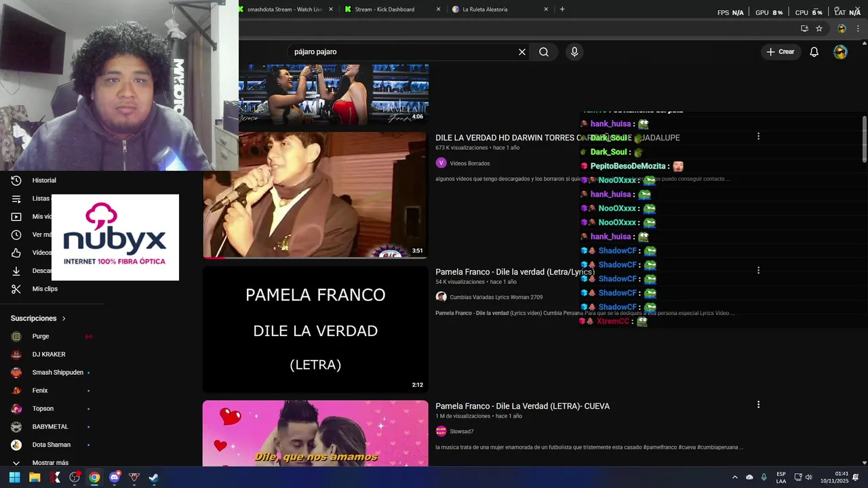Click the taskbar volume speaker icon
The height and width of the screenshot is (488, 868).
pos(808,478)
